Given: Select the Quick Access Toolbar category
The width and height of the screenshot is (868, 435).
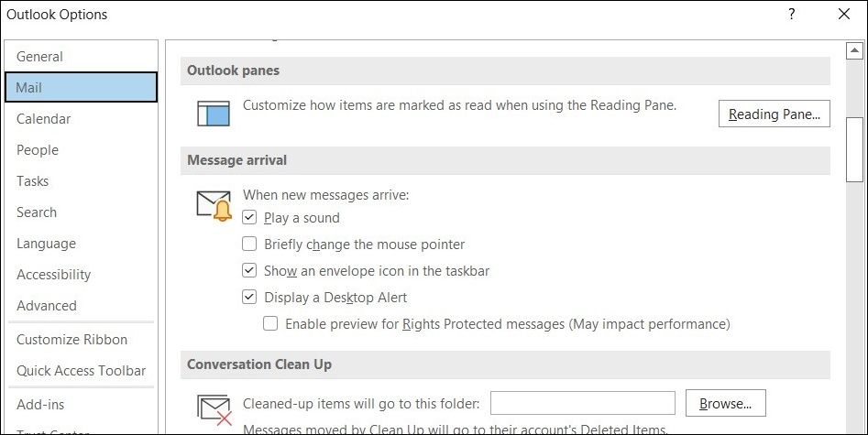Looking at the screenshot, I should click(81, 371).
